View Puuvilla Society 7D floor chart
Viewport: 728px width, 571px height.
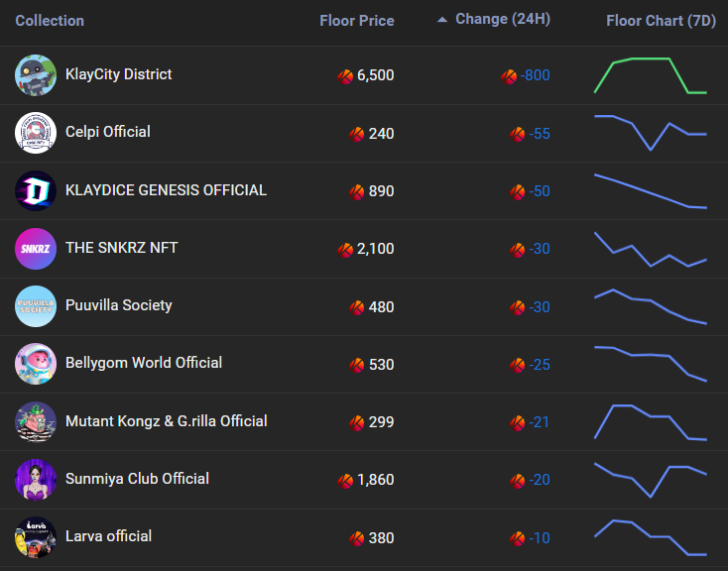(x=651, y=306)
